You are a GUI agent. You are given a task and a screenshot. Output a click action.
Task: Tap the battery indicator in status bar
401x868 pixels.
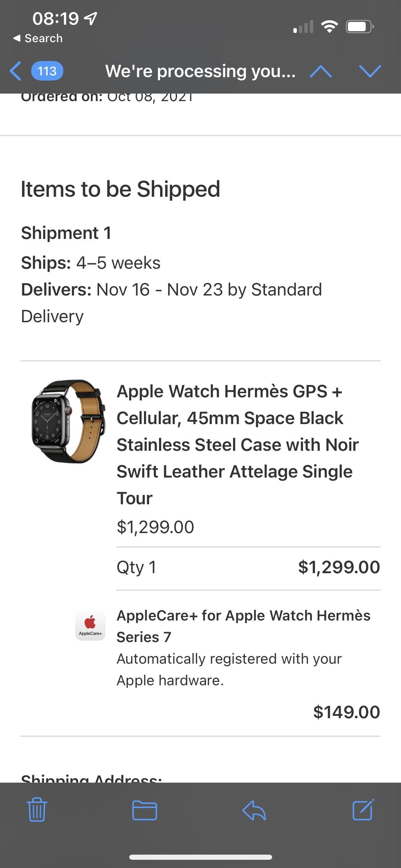point(360,26)
